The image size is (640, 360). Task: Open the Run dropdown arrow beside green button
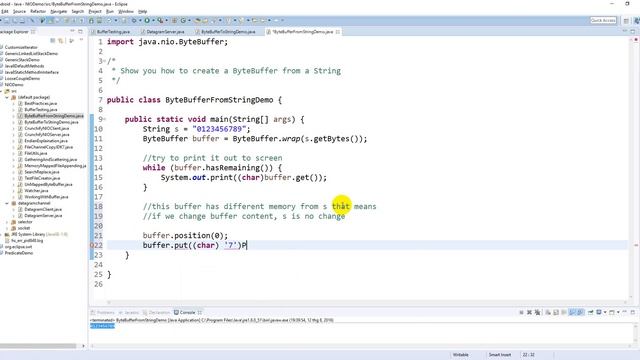tap(153, 20)
